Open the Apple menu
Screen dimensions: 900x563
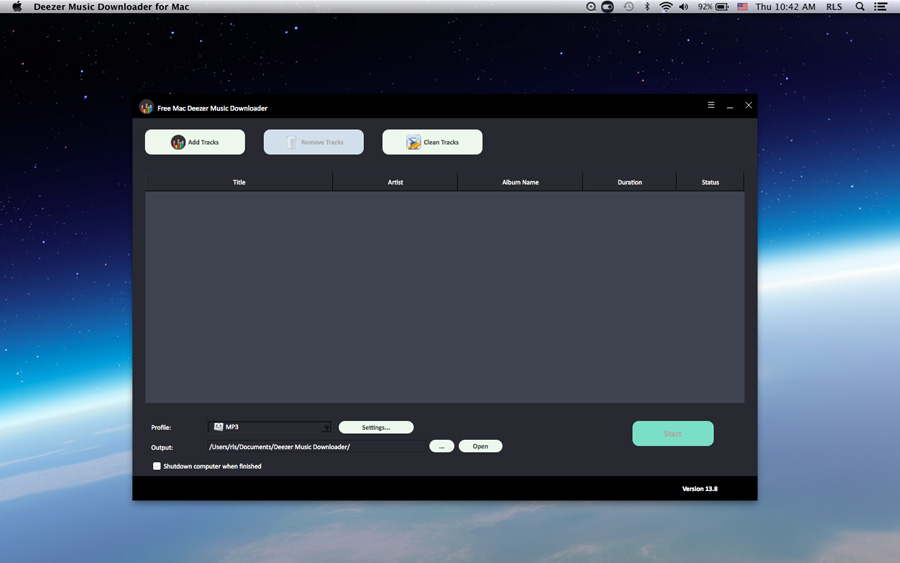17,7
